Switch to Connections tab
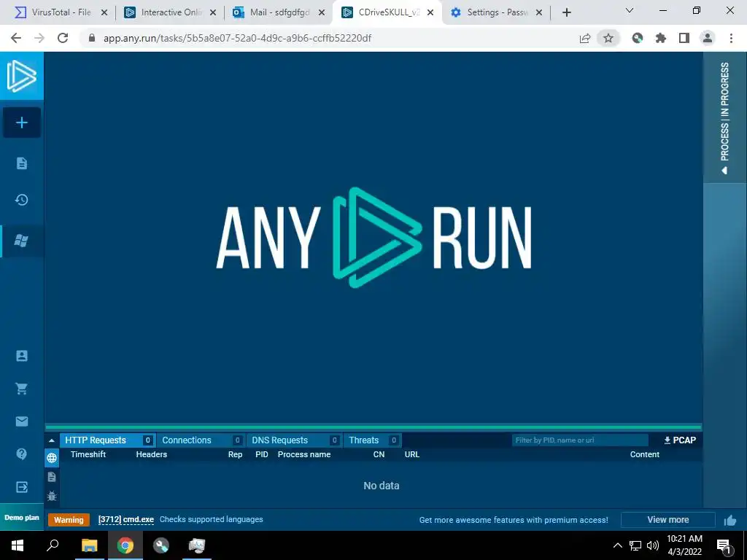 pos(201,440)
